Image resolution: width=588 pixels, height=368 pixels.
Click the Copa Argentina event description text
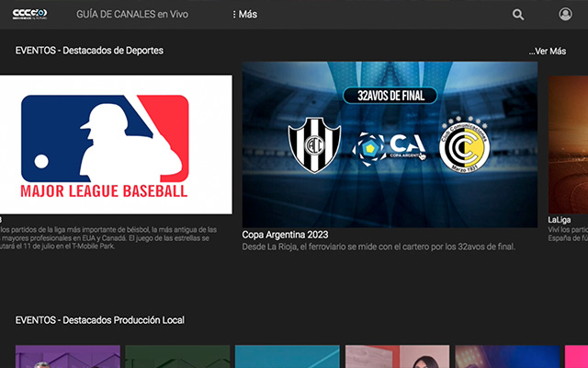tap(379, 247)
